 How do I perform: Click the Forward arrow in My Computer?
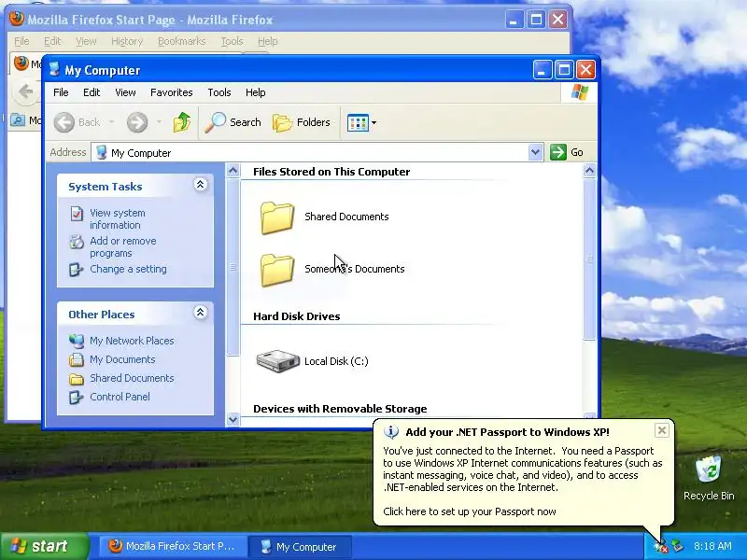(x=137, y=122)
